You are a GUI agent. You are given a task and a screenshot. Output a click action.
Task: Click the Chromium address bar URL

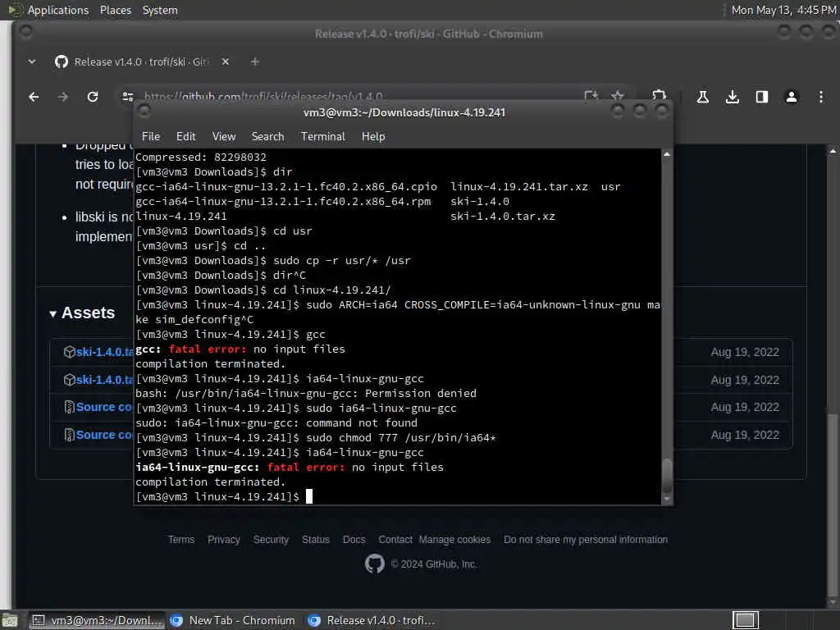263,97
